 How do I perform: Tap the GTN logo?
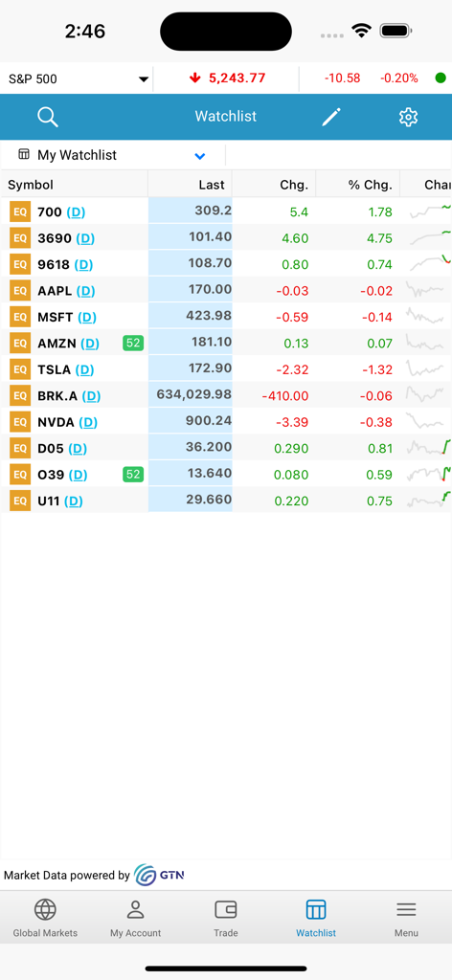pos(159,875)
